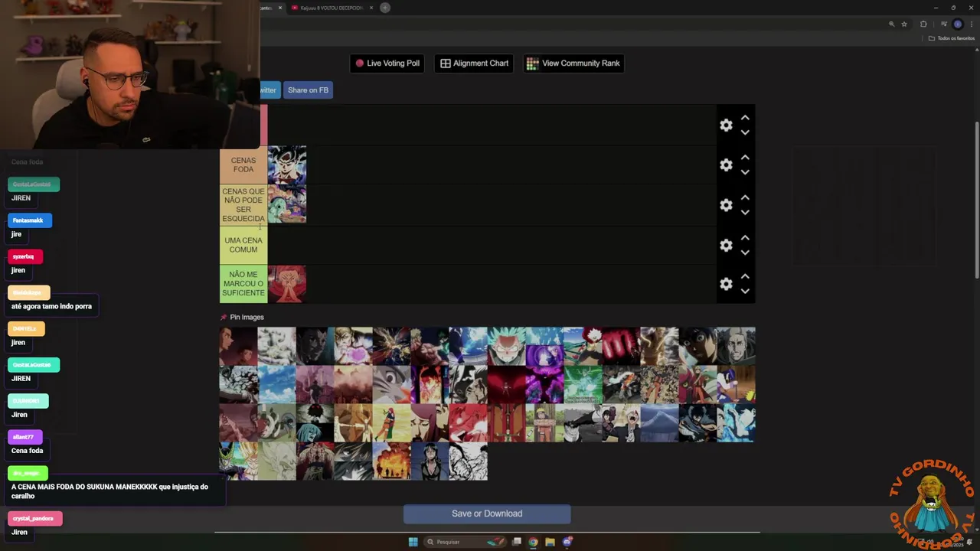Open Todos os favoritos bookmarks folder
This screenshot has width=980, height=551.
pos(952,38)
